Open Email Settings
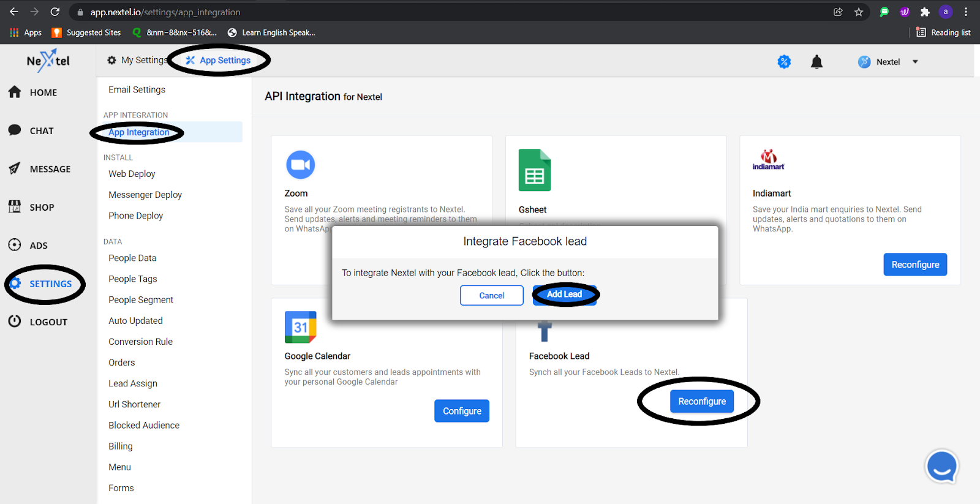Image resolution: width=980 pixels, height=504 pixels. (137, 89)
